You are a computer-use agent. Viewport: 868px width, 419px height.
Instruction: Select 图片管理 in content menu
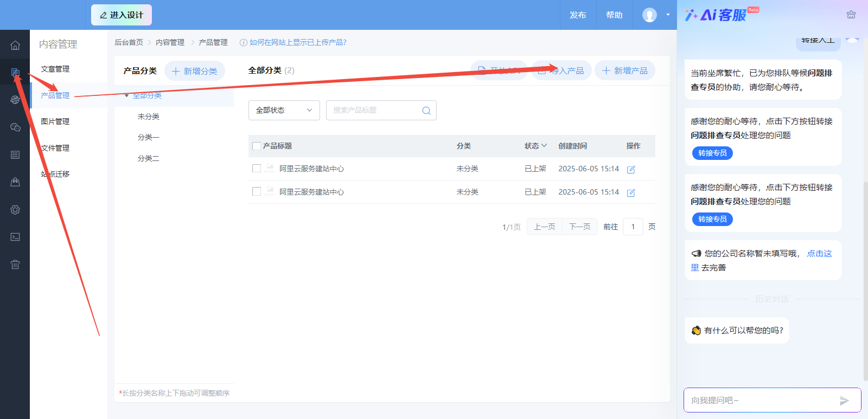pos(55,121)
